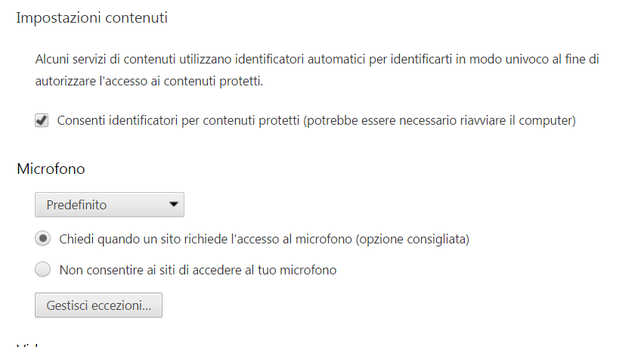Click the 'Gestisci eccezioni...' button

click(98, 305)
